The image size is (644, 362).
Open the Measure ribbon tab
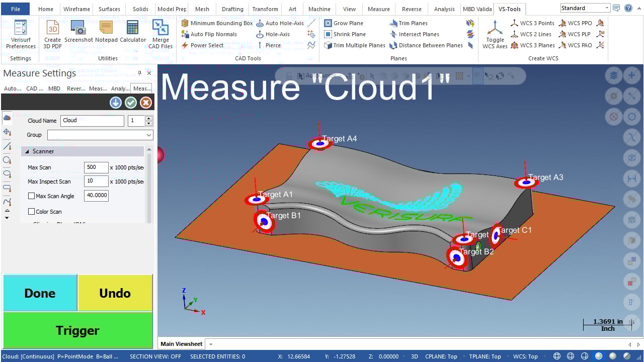(x=379, y=9)
